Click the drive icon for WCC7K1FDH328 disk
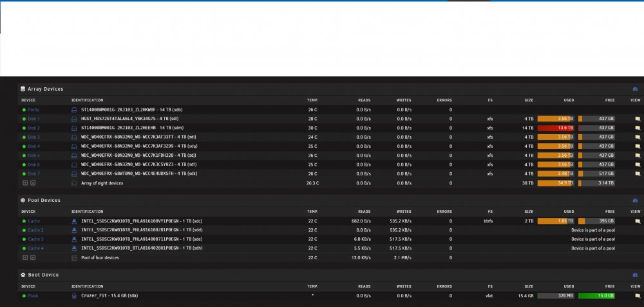This screenshot has width=644, height=307. click(x=74, y=155)
